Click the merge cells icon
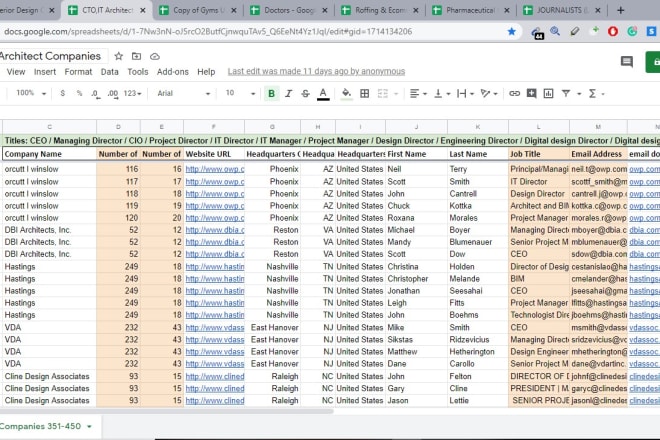Viewport: 660px width, 440px height. 383,93
